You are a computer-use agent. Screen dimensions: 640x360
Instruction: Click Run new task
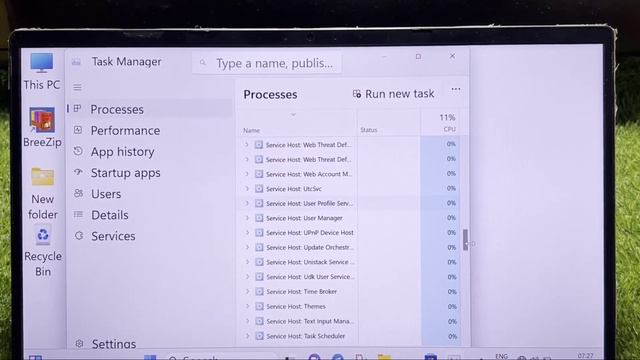[x=393, y=94]
